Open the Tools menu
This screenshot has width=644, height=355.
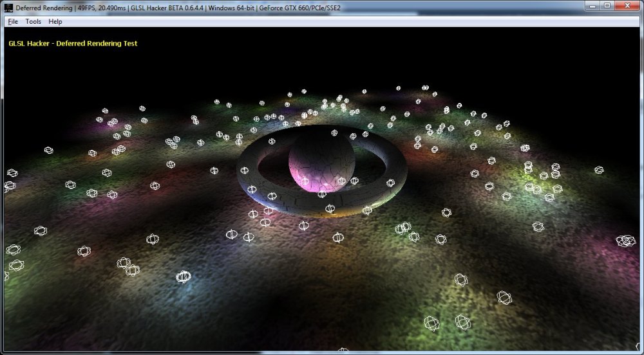coord(33,22)
